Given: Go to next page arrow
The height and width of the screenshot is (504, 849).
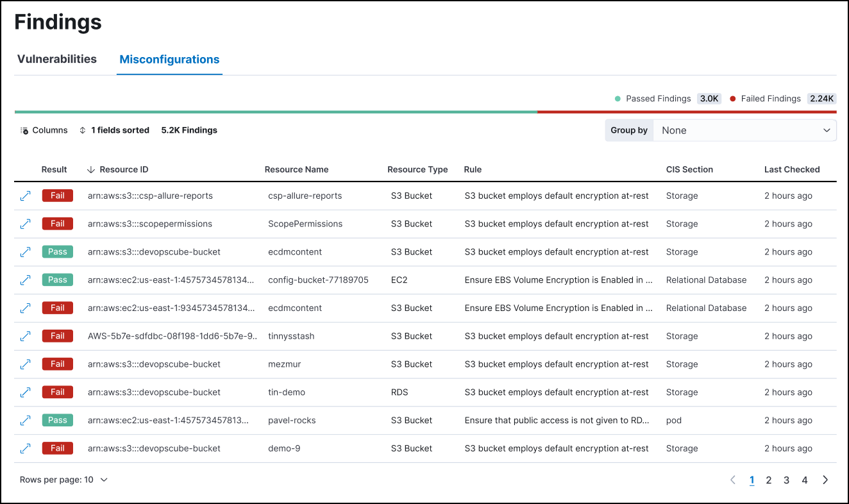Looking at the screenshot, I should tap(825, 480).
